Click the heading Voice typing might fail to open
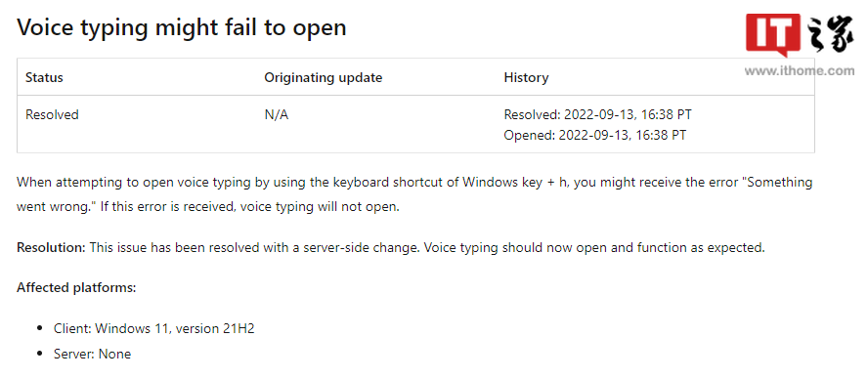 182,27
